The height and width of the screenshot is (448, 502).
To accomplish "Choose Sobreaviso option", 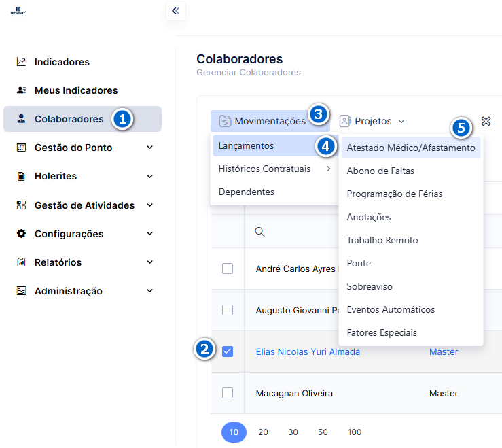I will coord(411,286).
